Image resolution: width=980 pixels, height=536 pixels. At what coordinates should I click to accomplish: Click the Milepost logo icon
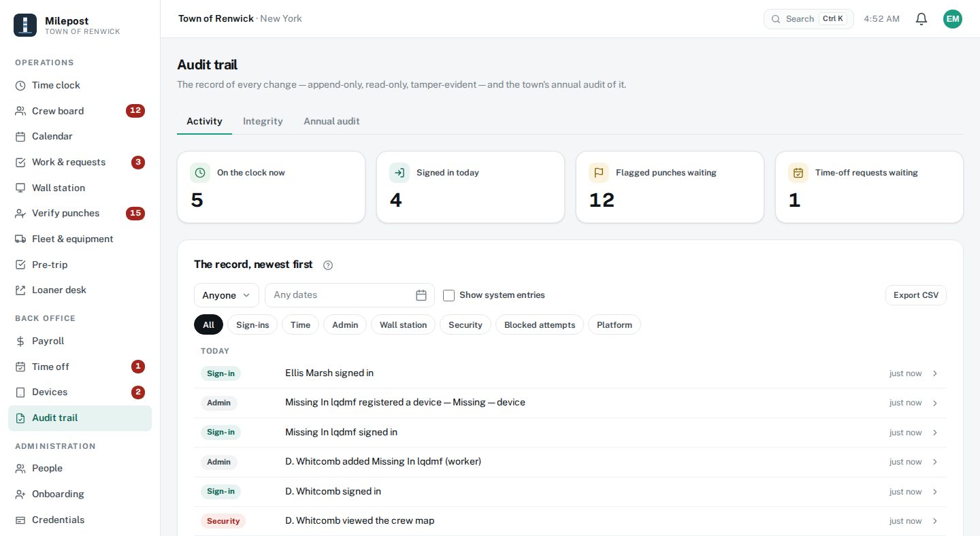[x=25, y=25]
